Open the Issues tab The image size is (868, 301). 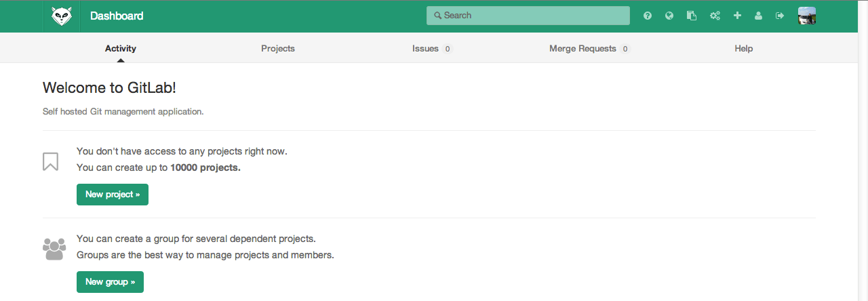click(x=425, y=49)
